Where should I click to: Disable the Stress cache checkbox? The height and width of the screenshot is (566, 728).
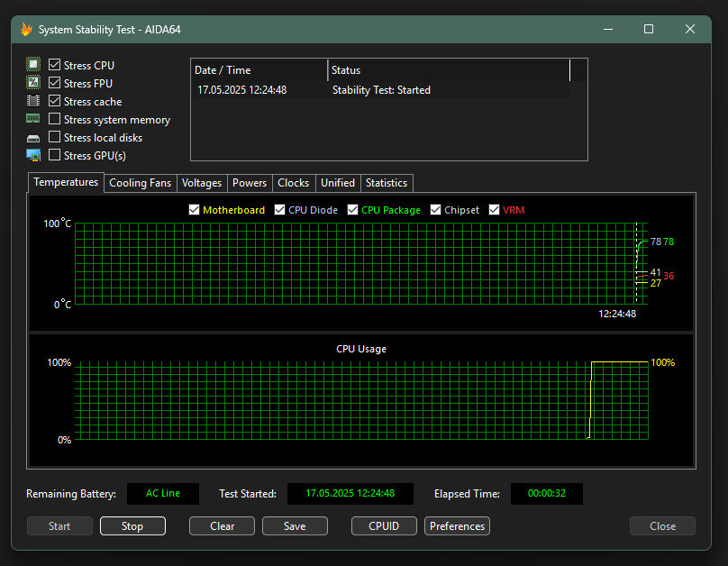point(54,101)
